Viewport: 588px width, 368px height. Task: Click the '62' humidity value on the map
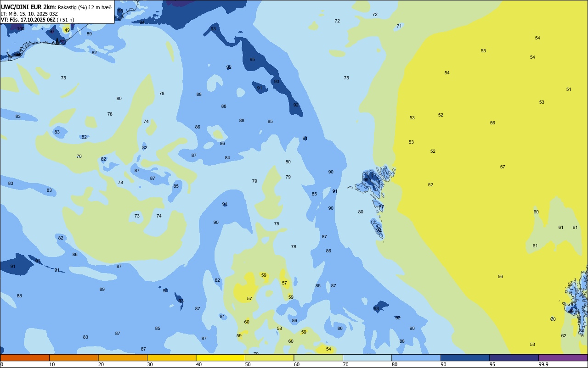564,336
